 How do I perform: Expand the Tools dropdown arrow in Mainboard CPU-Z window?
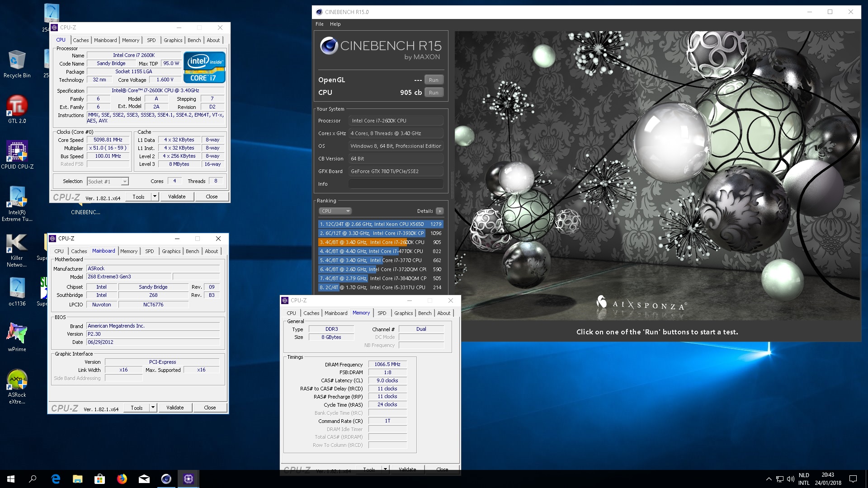153,408
